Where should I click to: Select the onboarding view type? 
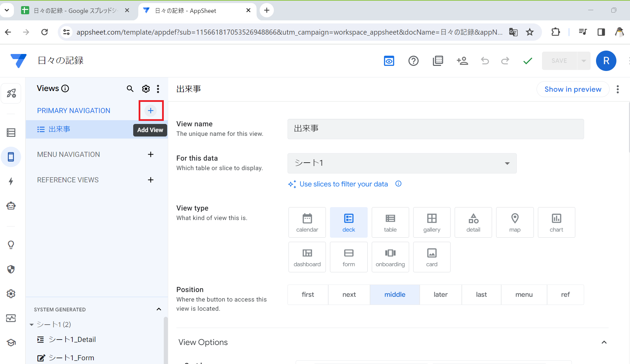[390, 257]
